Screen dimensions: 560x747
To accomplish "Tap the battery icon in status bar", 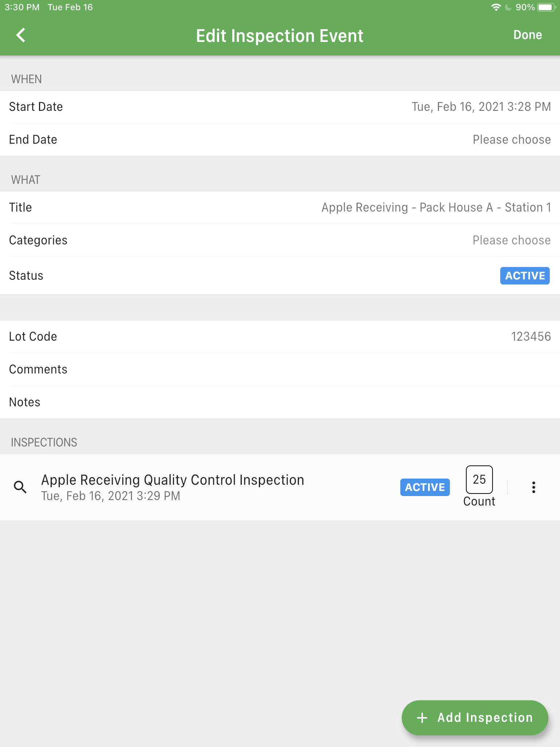I will pyautogui.click(x=546, y=7).
